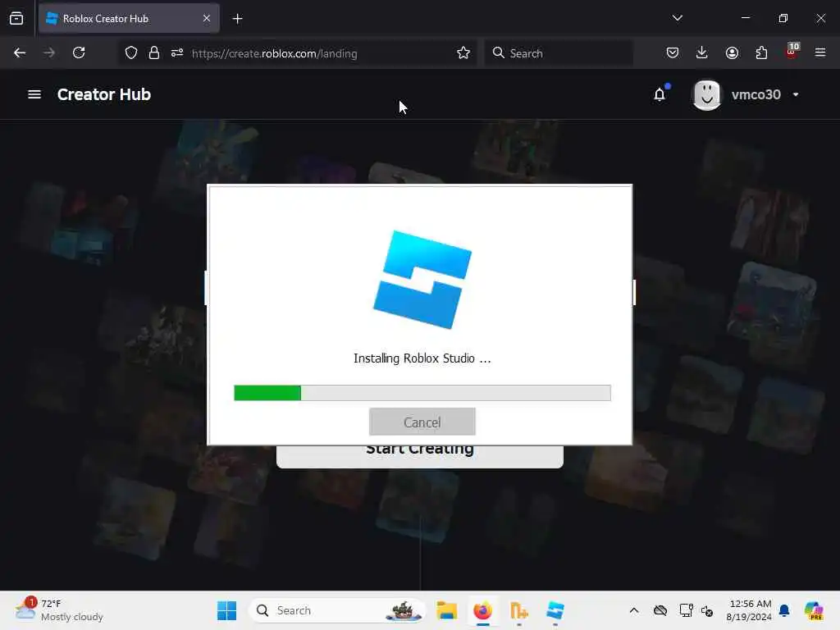This screenshot has height=630, width=840.
Task: Open the red extension with badge 10
Action: coord(792,51)
